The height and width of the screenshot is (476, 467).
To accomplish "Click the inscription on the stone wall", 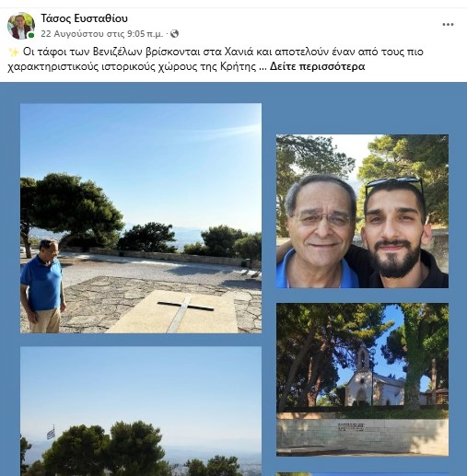I will (351, 427).
